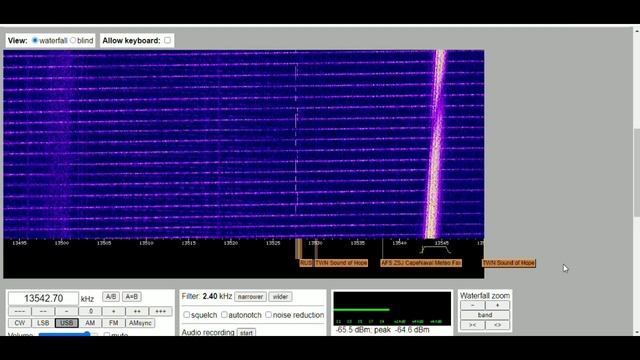
Task: Make the filter wider
Action: tap(280, 297)
